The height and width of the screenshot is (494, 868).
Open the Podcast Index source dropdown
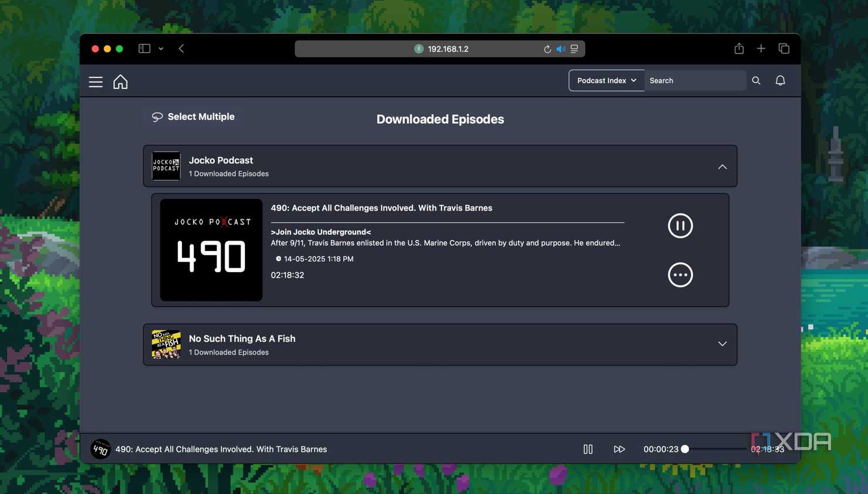coord(606,81)
